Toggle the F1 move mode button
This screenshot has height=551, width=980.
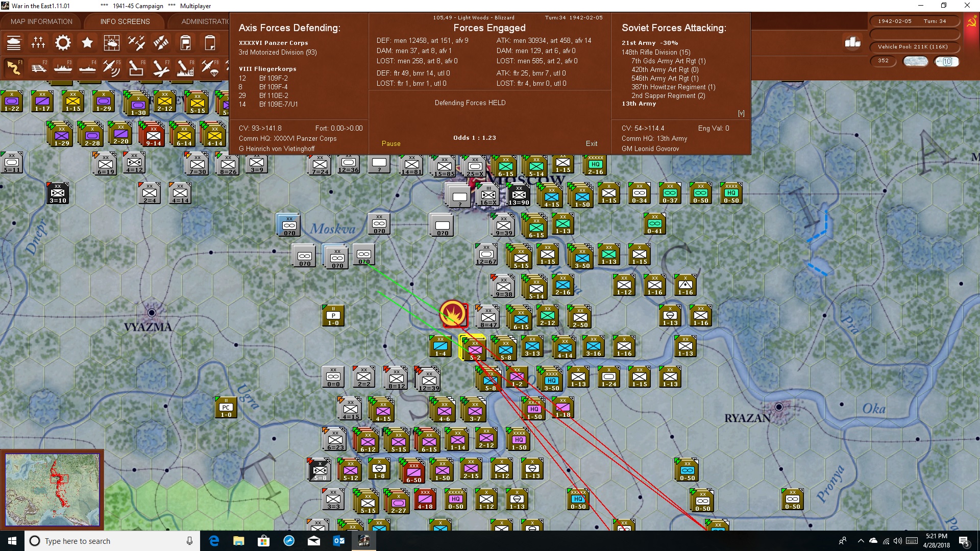(x=14, y=68)
